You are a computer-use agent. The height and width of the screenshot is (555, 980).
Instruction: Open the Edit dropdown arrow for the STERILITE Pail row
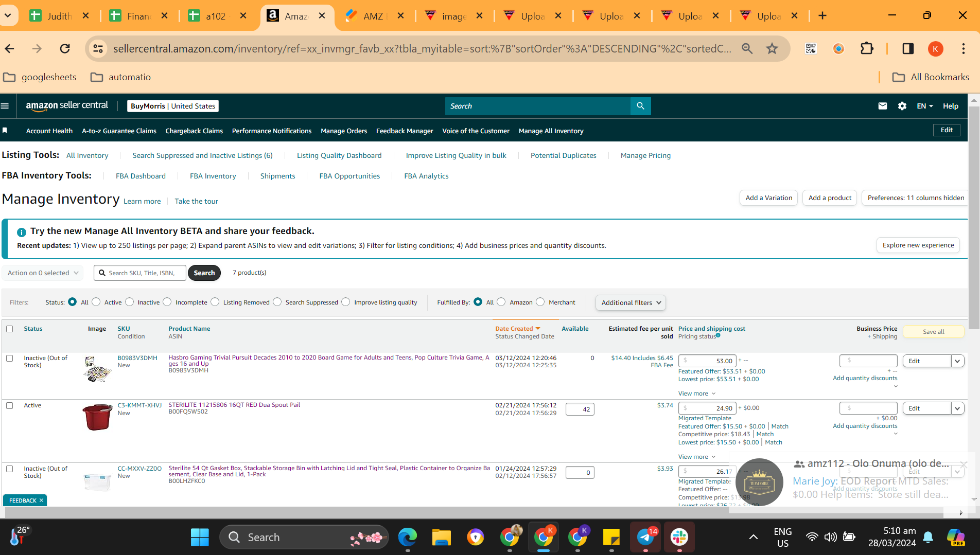957,408
